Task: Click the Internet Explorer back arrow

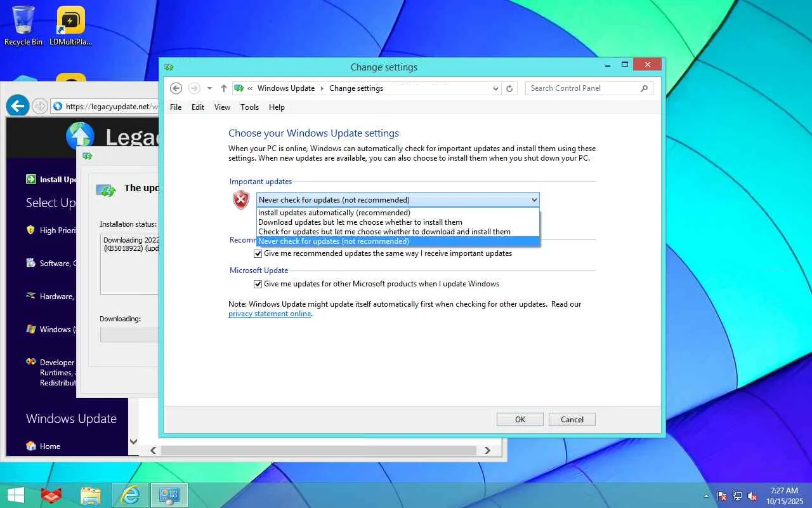Action: tap(18, 106)
